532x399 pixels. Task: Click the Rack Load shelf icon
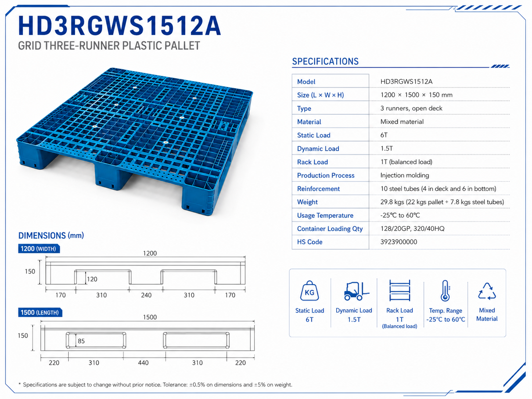(x=400, y=291)
